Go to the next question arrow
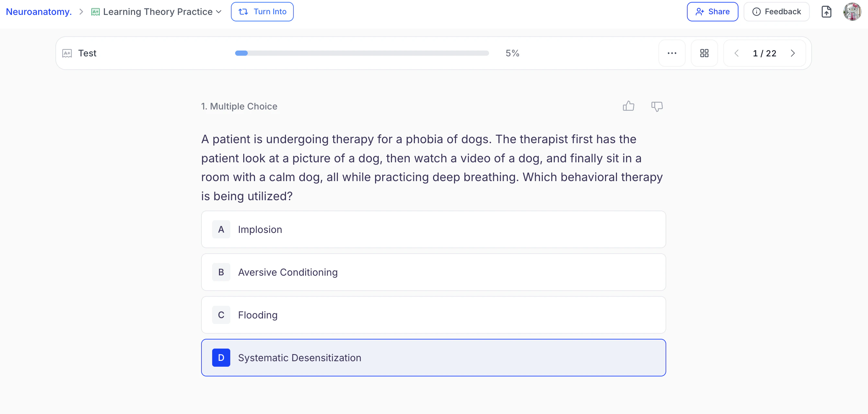The height and width of the screenshot is (414, 868). click(x=793, y=53)
